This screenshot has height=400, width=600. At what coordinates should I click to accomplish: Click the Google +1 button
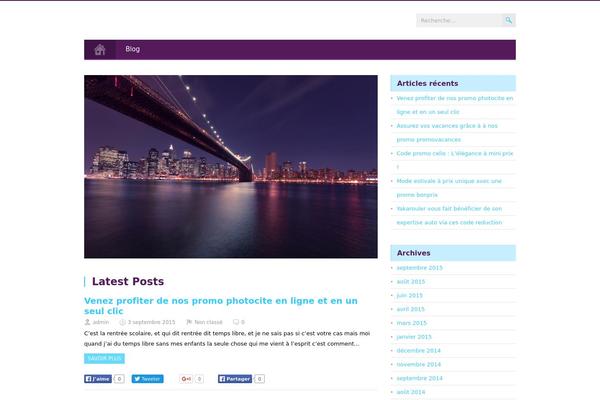click(186, 379)
